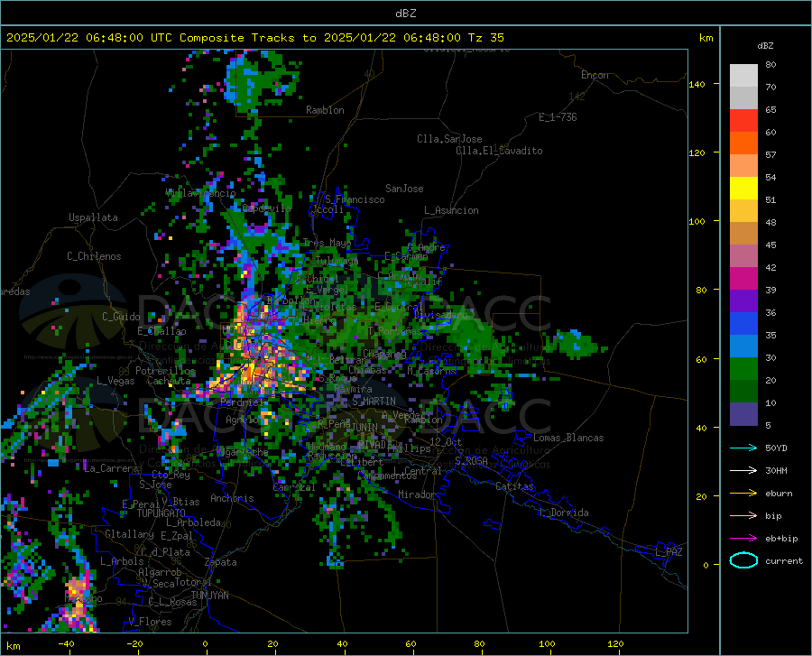Screen dimensions: 812x656
Task: Click the magenta eb+bip arrow symbol
Action: pyautogui.click(x=743, y=539)
